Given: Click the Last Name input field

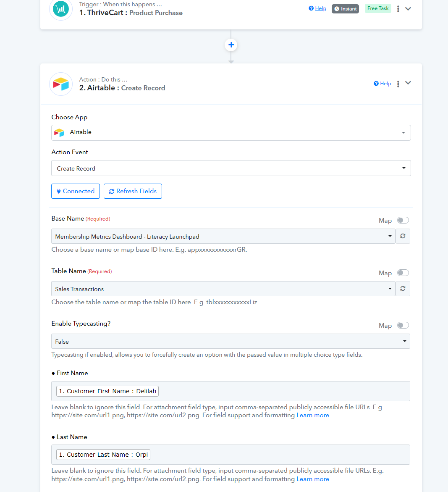Looking at the screenshot, I should [231, 455].
